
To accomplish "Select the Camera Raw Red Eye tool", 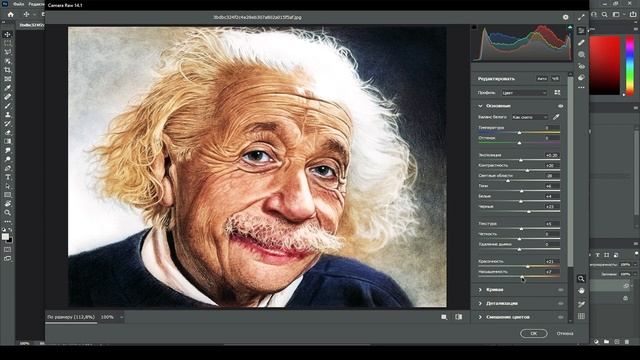I will pyautogui.click(x=581, y=66).
